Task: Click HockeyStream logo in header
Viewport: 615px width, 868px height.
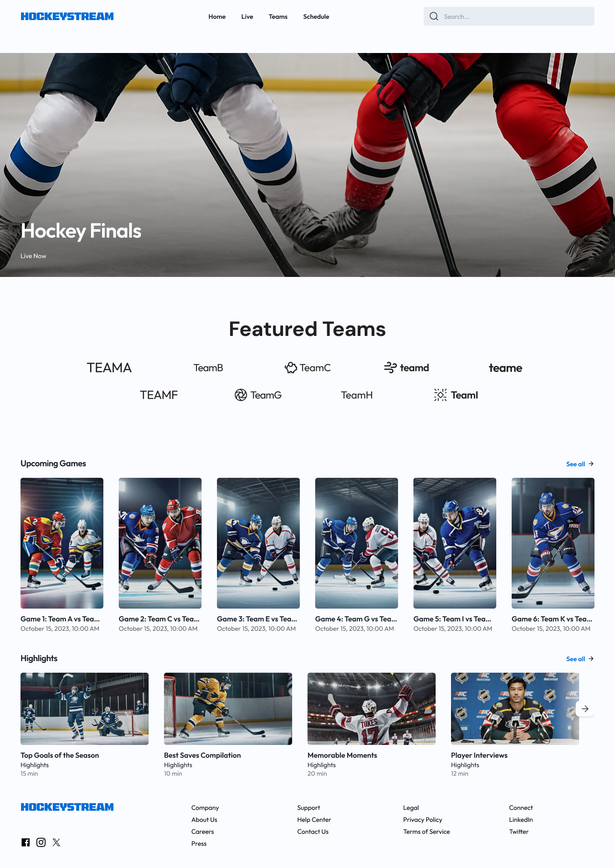Action: coord(67,17)
